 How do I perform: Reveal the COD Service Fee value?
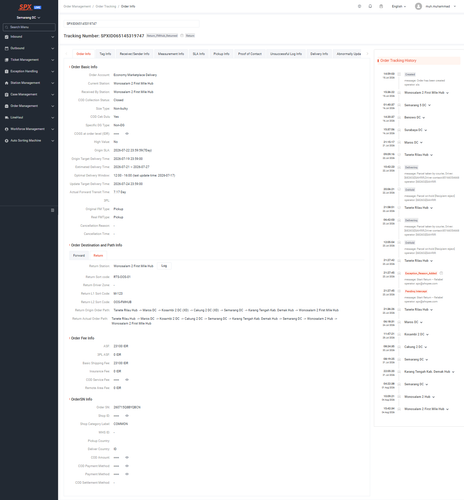point(127,380)
